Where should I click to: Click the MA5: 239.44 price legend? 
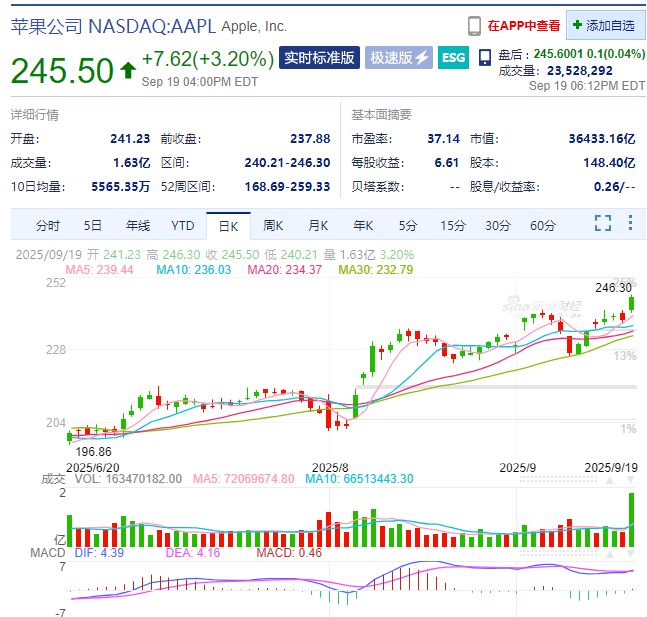pyautogui.click(x=99, y=270)
